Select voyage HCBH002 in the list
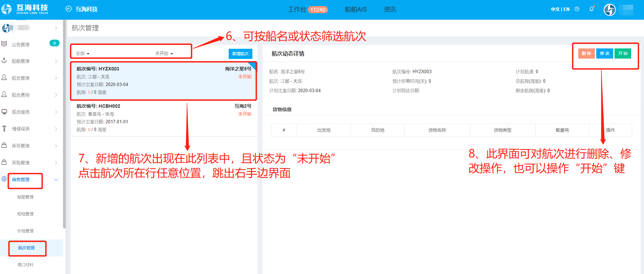The width and height of the screenshot is (644, 274). click(164, 118)
